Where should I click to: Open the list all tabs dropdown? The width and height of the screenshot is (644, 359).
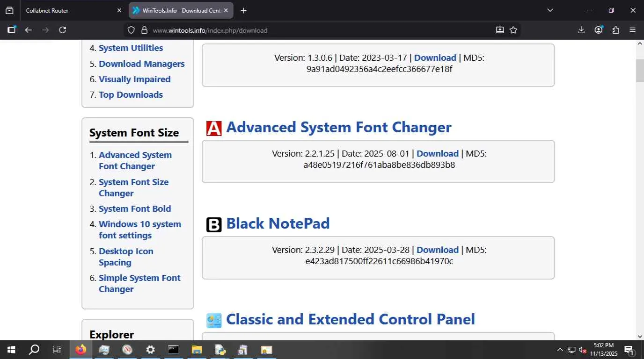click(x=550, y=10)
